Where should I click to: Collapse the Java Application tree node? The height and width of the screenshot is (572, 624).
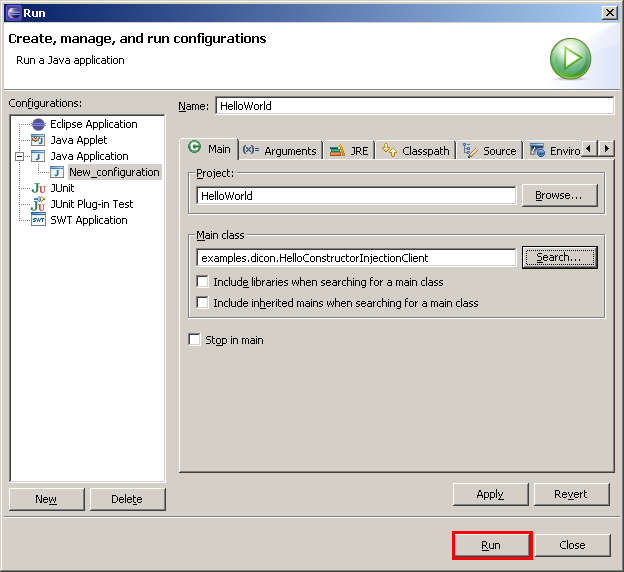19,156
